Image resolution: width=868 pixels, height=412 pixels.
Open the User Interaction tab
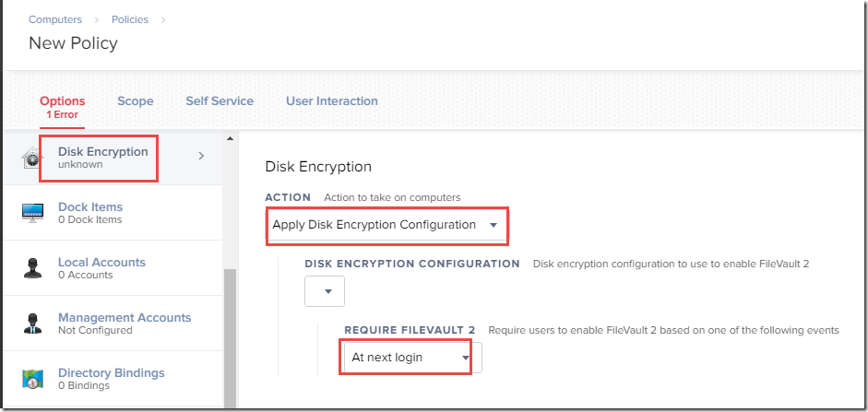(x=331, y=101)
